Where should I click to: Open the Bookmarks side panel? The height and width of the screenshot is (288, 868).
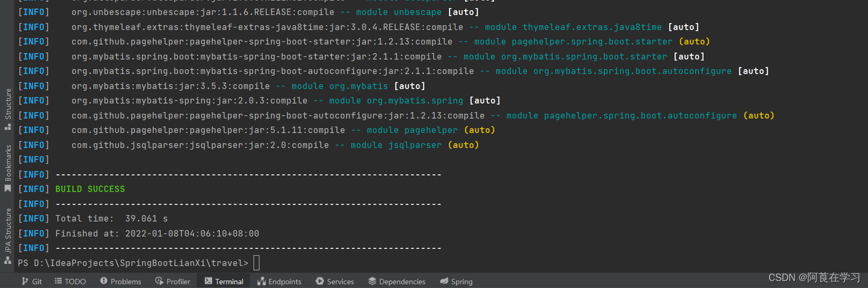point(8,168)
